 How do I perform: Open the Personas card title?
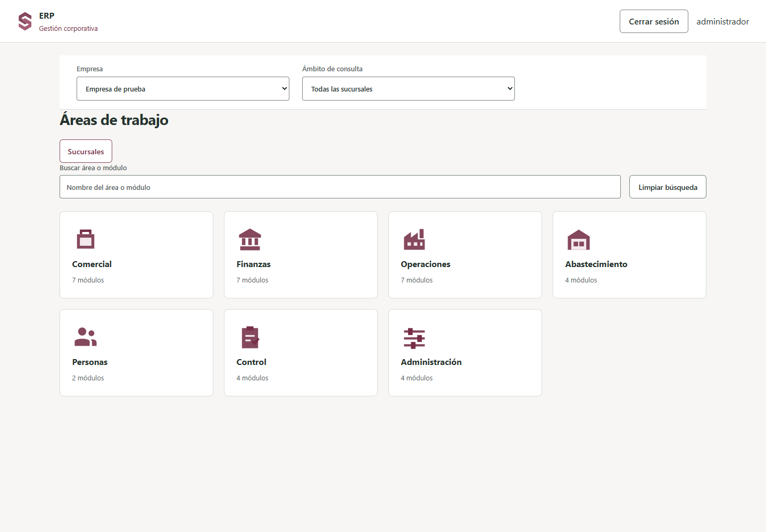click(x=90, y=362)
